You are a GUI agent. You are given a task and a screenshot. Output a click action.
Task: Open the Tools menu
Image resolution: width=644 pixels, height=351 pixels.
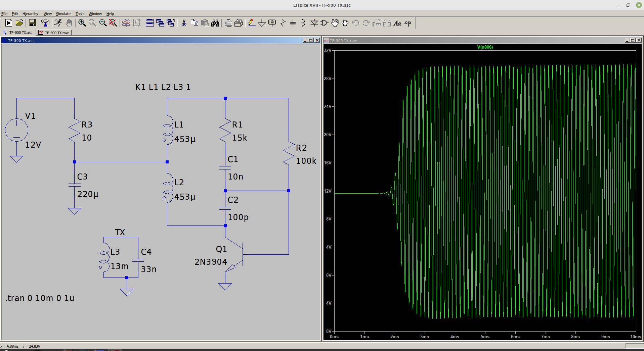point(80,14)
